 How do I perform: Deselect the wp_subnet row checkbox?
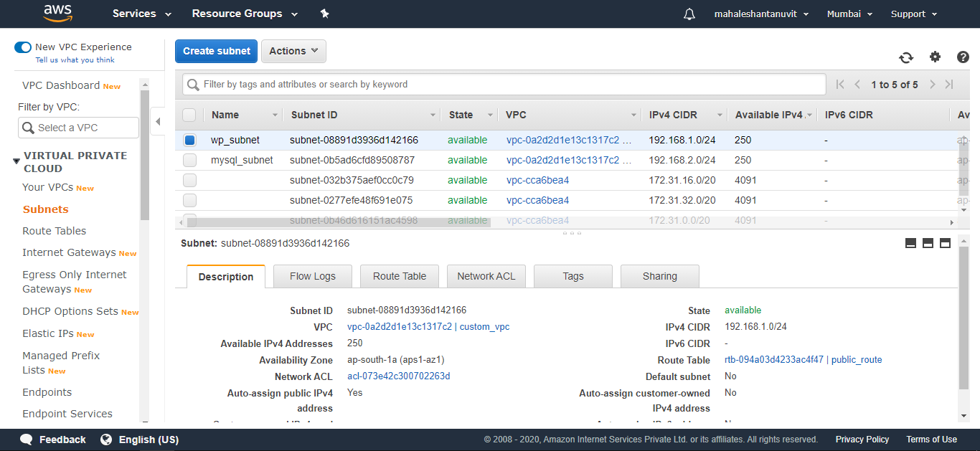click(189, 140)
